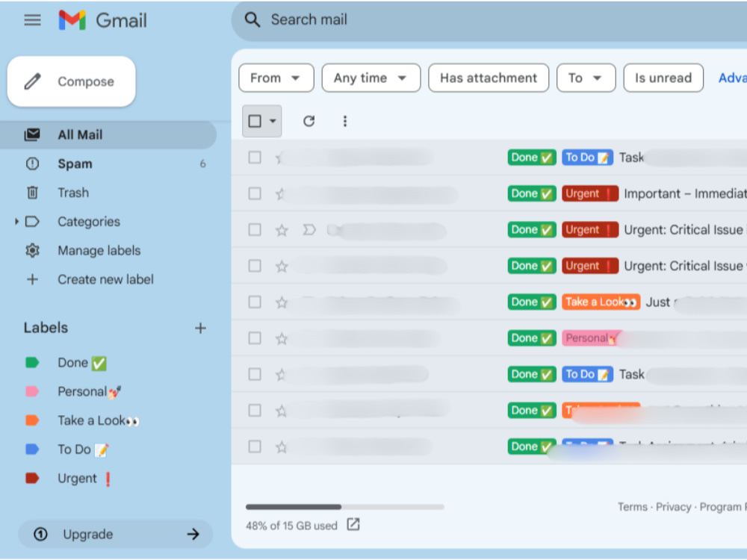Click the plus icon beside Create new label

(32, 279)
